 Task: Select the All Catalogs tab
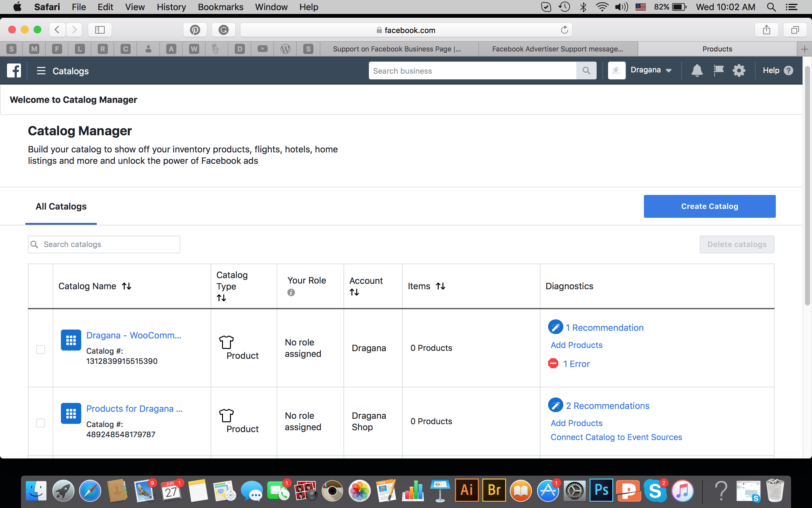pos(61,206)
